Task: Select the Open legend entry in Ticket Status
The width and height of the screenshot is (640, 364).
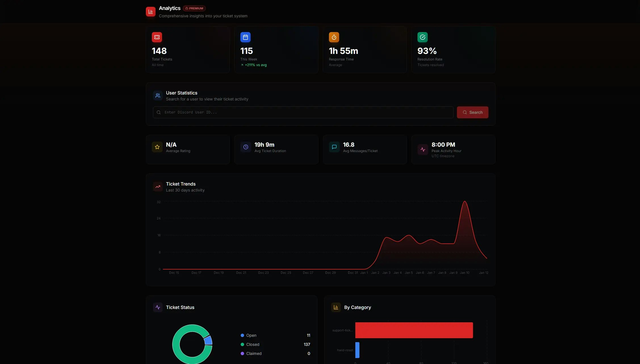Action: [x=251, y=335]
